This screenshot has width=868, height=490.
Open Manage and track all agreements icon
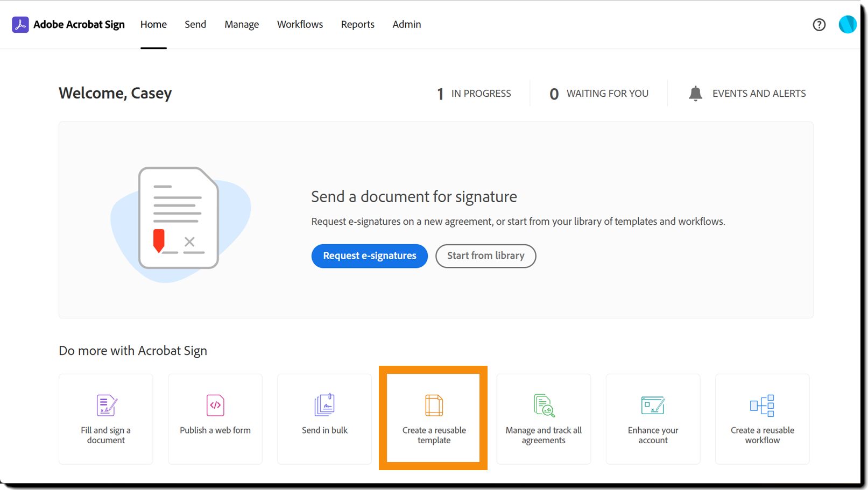click(x=544, y=406)
